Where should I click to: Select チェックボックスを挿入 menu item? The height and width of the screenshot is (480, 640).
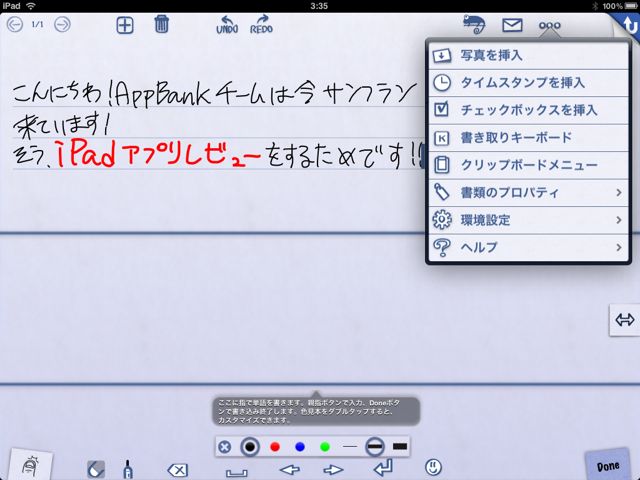tap(528, 110)
